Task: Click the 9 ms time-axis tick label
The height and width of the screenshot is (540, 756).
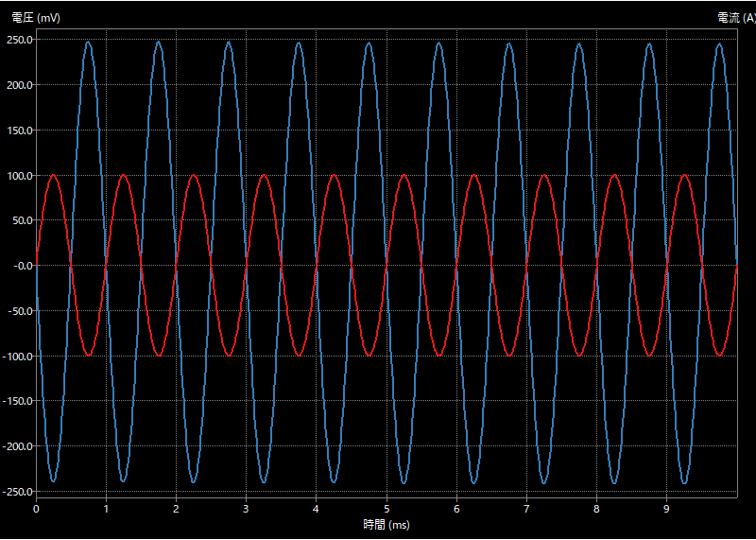Action: point(666,509)
